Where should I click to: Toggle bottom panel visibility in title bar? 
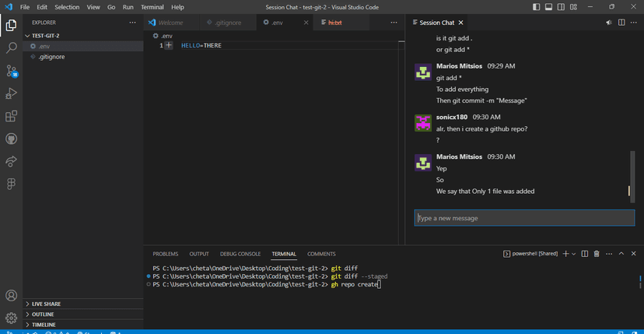pos(549,7)
